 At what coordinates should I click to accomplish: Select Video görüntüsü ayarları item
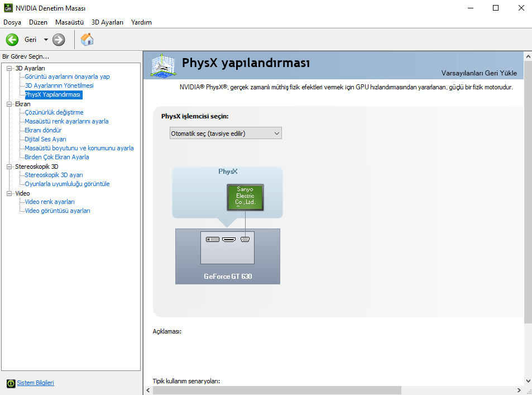click(57, 211)
